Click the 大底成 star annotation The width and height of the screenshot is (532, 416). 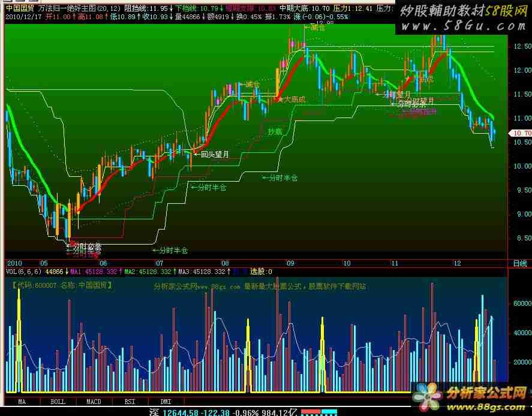pos(291,100)
